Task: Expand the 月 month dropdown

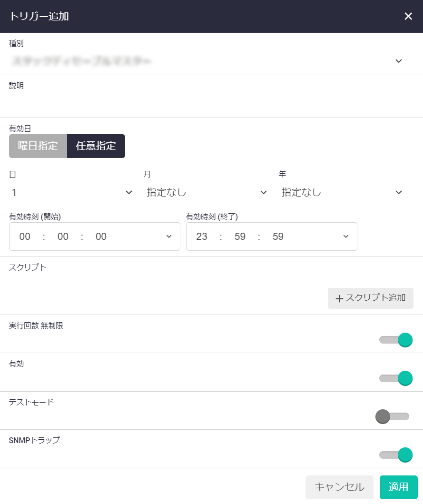Action: (x=264, y=192)
